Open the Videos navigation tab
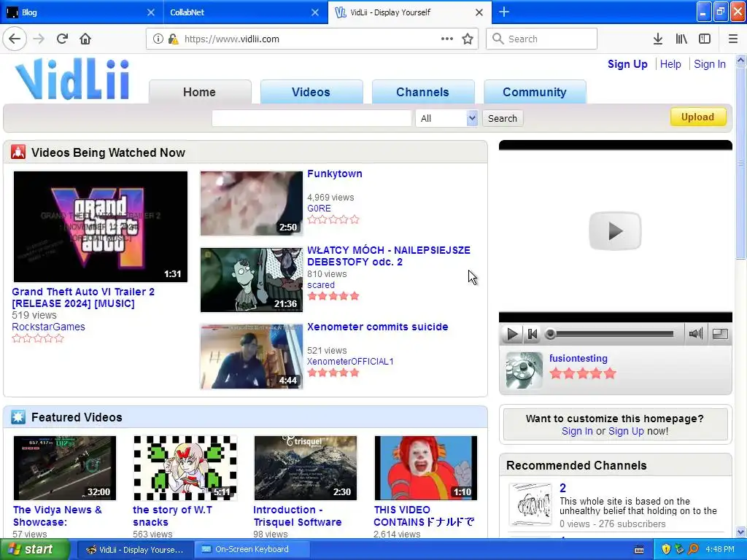This screenshot has height=560, width=747. pyautogui.click(x=311, y=92)
